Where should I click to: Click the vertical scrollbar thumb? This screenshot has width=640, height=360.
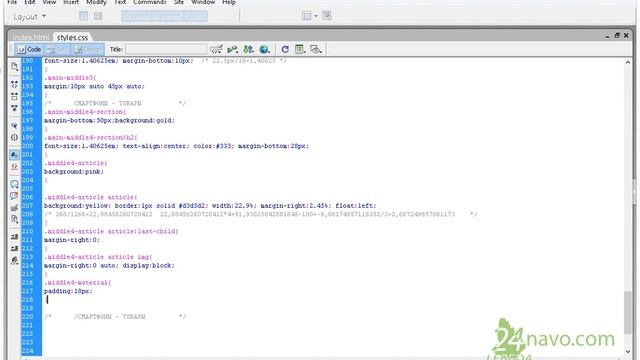tap(628, 313)
